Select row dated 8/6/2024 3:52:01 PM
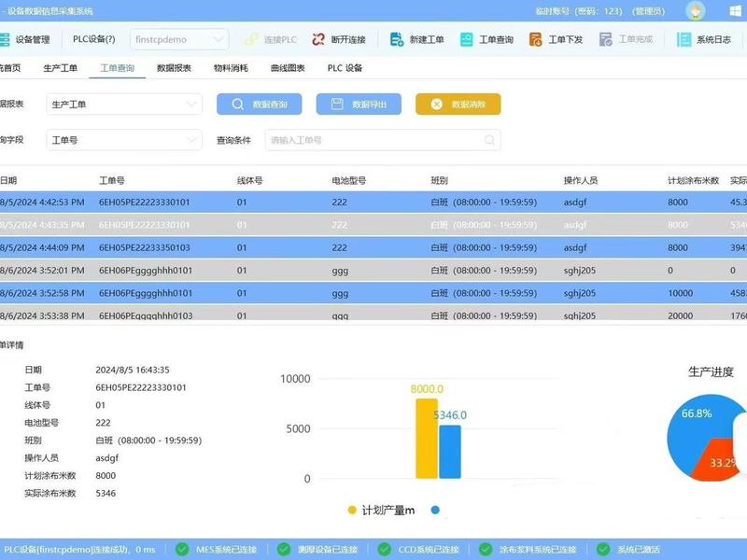Viewport: 747px width, 560px height. pyautogui.click(x=373, y=271)
